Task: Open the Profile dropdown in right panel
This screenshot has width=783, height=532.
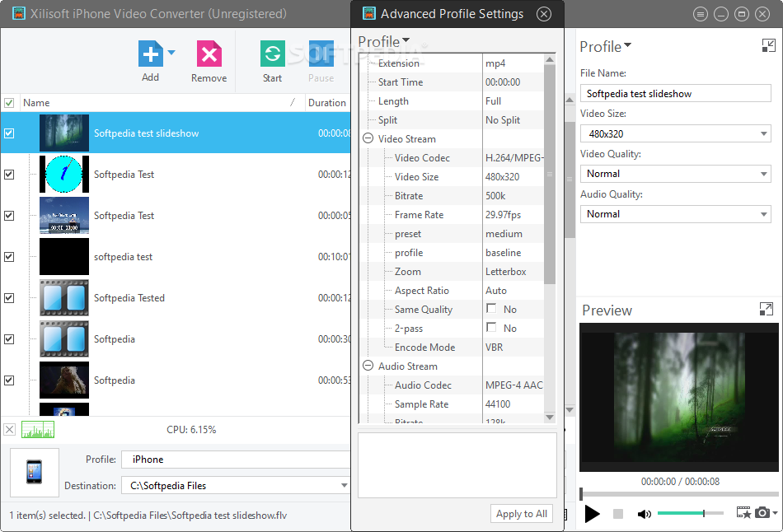Action: tap(606, 46)
